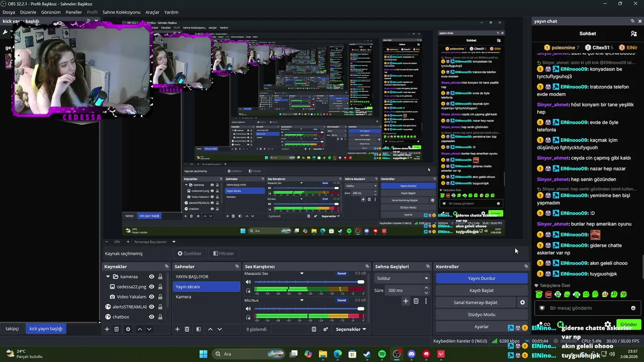Adjust the Mic/Aux volume slider
644x362 pixels.
pos(309,309)
